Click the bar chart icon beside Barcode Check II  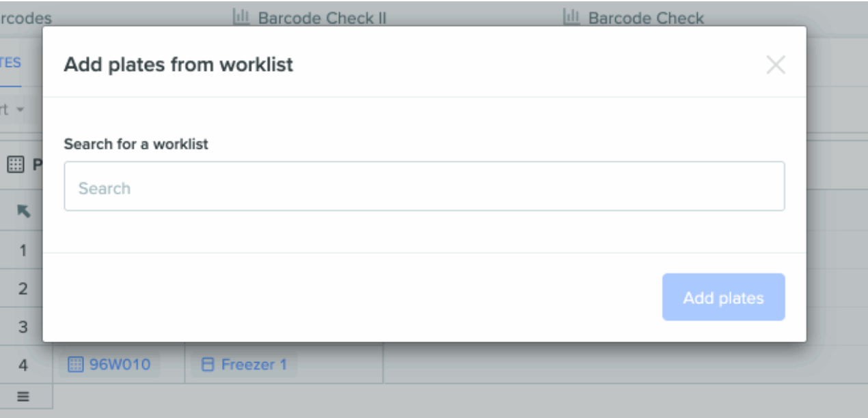tap(241, 17)
